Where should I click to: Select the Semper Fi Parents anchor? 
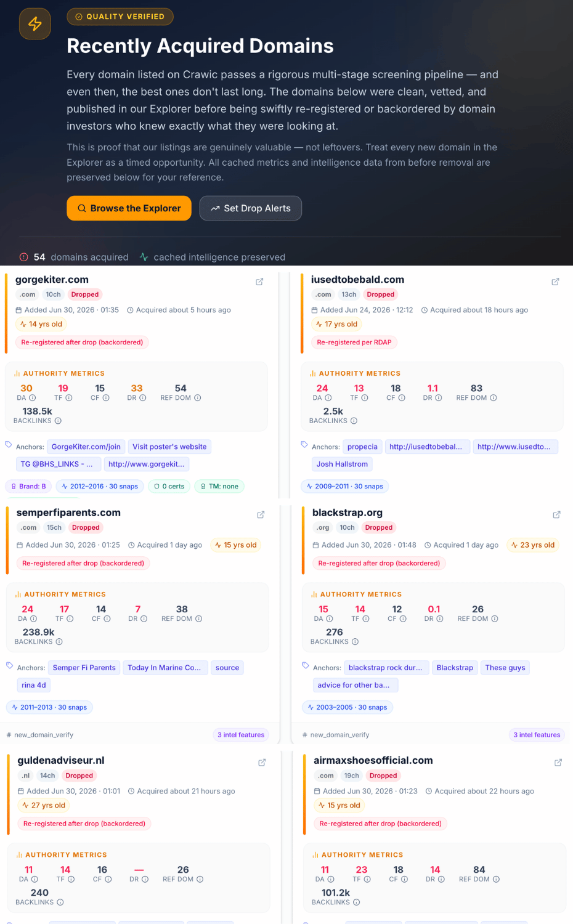click(84, 668)
